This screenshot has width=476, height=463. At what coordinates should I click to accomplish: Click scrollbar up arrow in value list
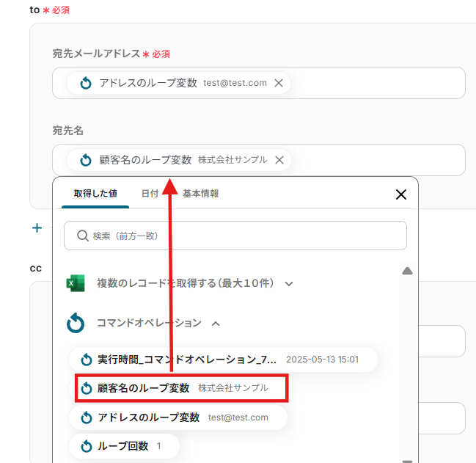(x=407, y=271)
